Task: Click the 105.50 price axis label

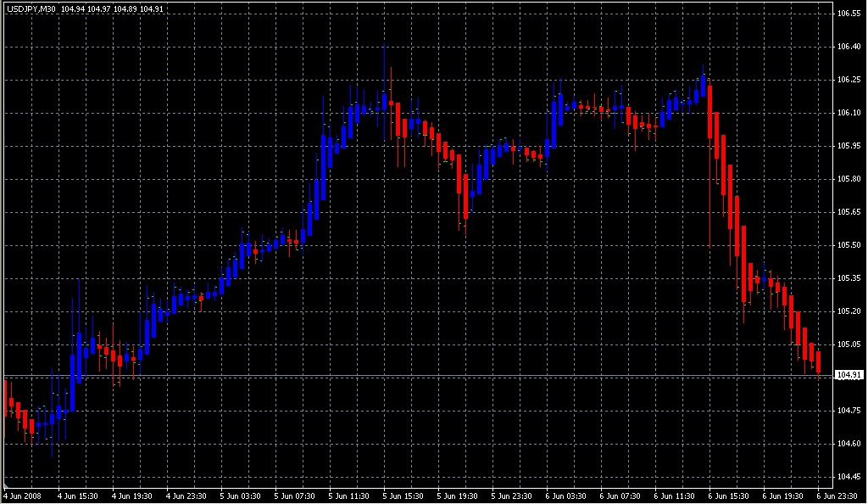Action: 849,245
